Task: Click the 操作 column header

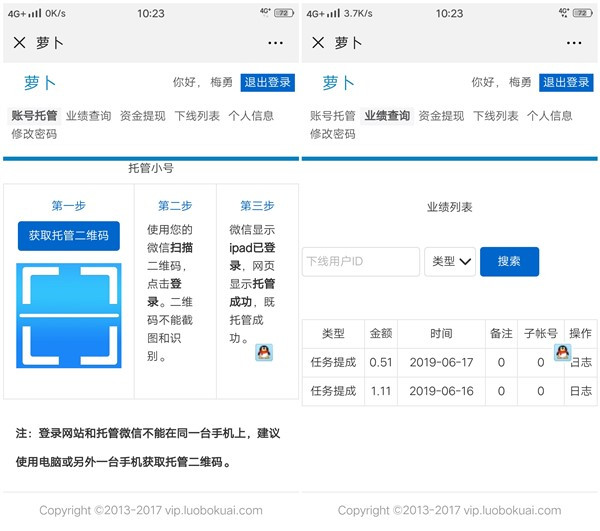Action: click(x=580, y=334)
